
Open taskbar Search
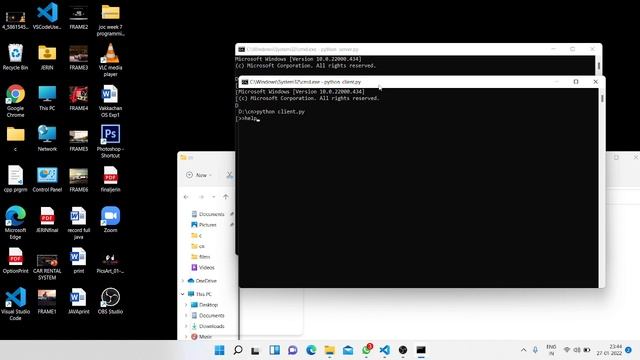click(238, 350)
